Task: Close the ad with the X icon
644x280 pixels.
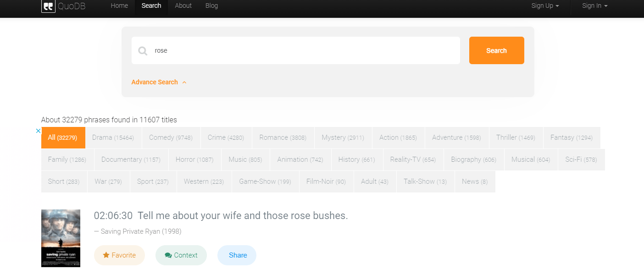Action: (x=39, y=131)
